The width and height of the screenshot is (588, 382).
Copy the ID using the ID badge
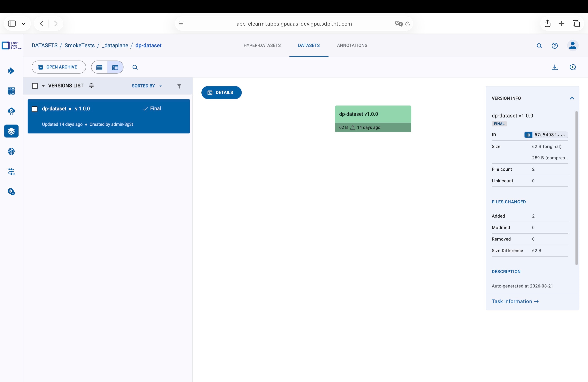528,135
